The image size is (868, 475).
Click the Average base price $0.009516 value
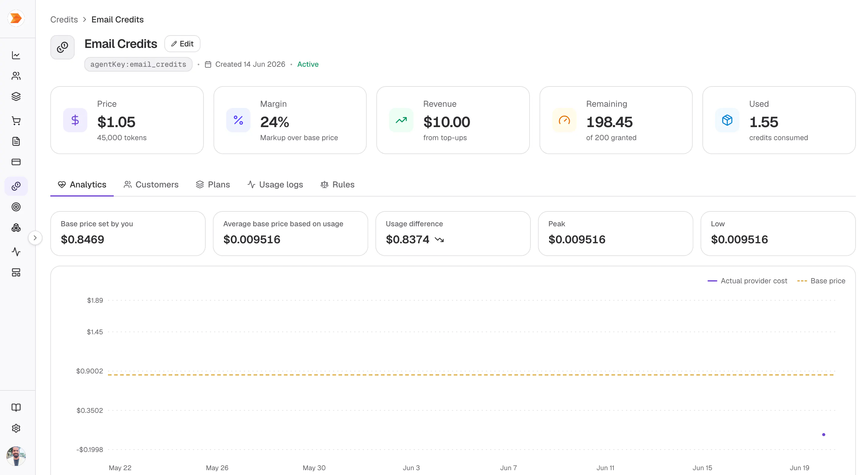click(252, 240)
